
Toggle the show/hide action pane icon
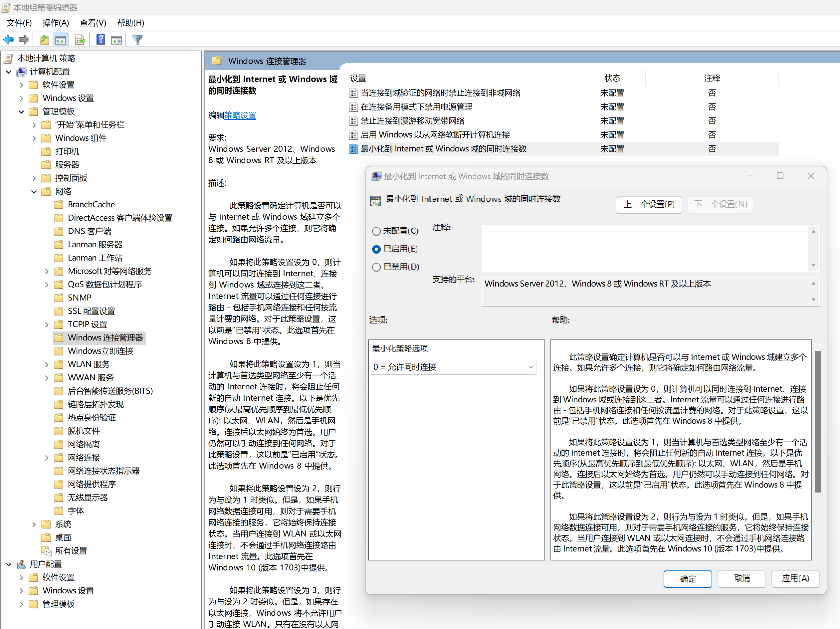click(116, 40)
